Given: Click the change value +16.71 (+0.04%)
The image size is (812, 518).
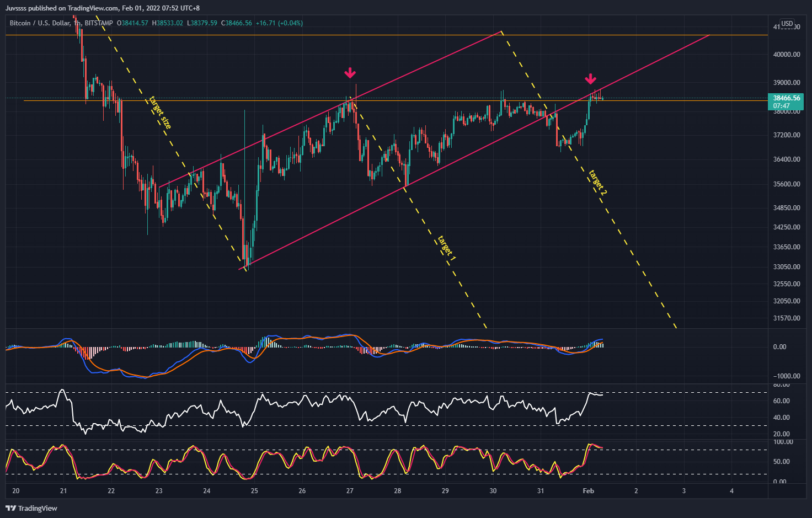Looking at the screenshot, I should point(279,23).
